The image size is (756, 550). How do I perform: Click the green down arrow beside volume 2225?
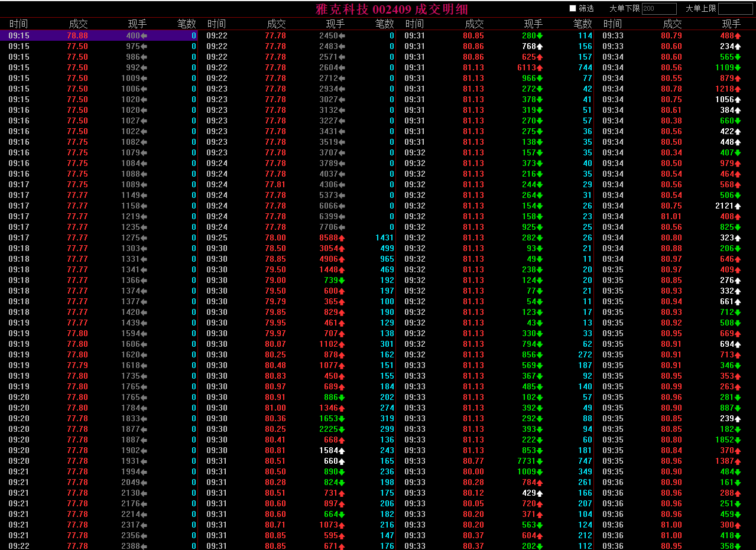(342, 429)
